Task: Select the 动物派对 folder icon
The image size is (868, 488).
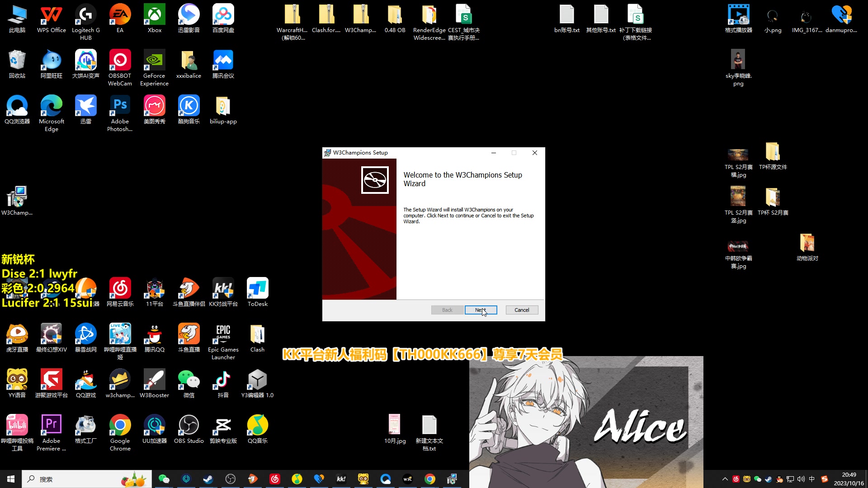Action: coord(807,247)
